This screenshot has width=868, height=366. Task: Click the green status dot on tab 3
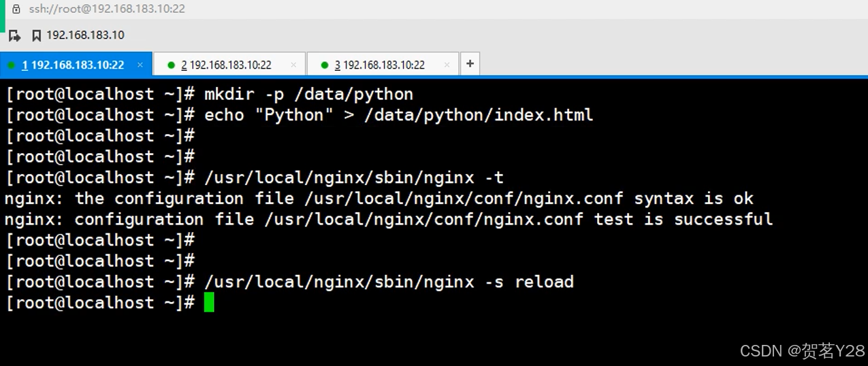(x=325, y=65)
